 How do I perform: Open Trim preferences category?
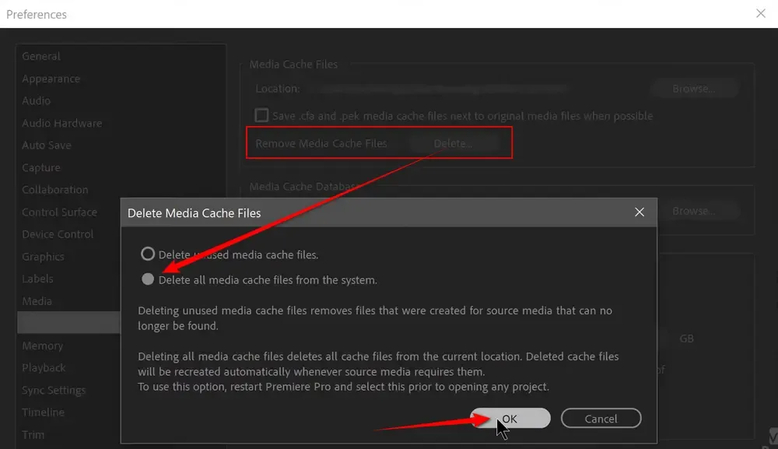(x=33, y=435)
